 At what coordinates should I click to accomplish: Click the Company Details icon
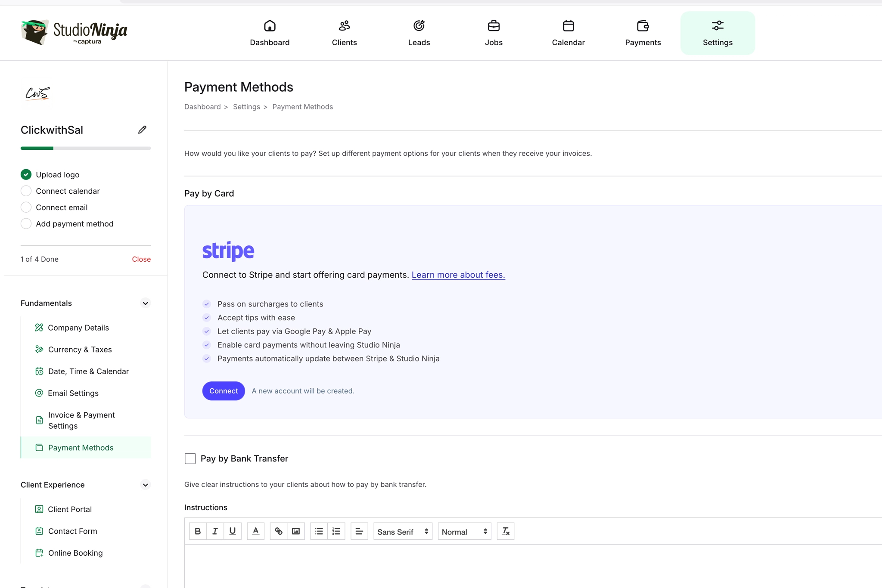[x=39, y=328]
